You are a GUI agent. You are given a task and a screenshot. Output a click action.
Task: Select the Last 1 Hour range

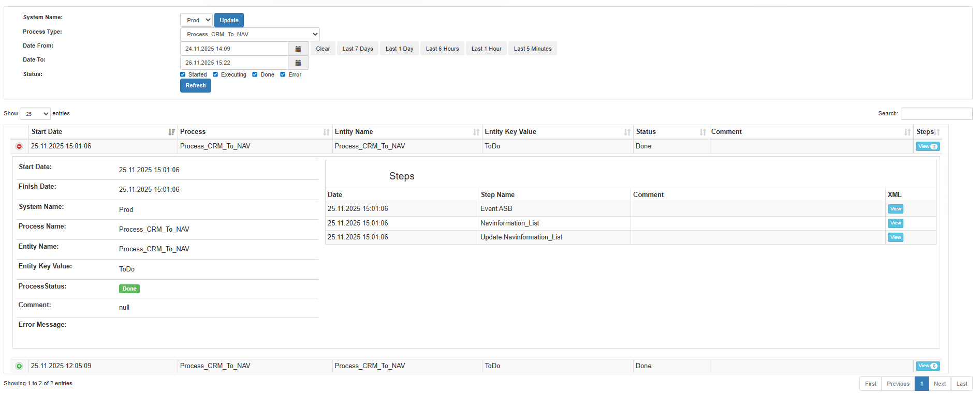(x=486, y=49)
